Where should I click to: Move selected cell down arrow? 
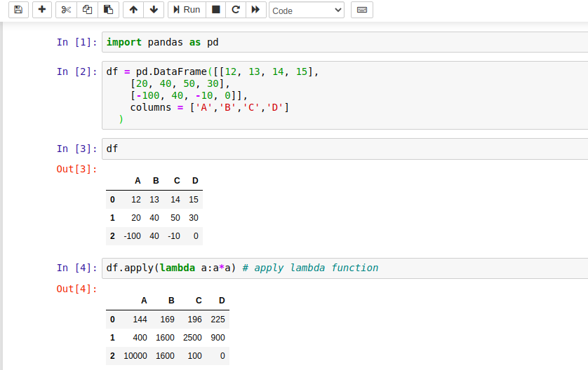154,10
